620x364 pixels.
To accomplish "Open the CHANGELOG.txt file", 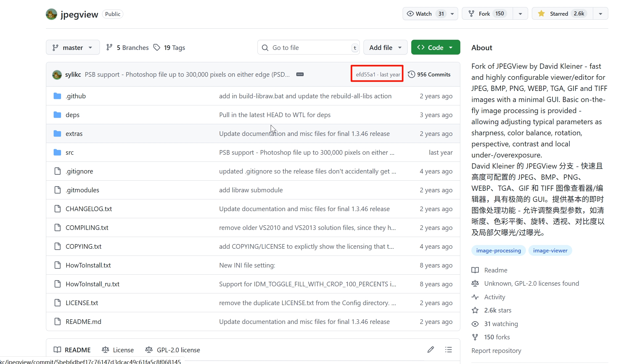I will (x=89, y=209).
